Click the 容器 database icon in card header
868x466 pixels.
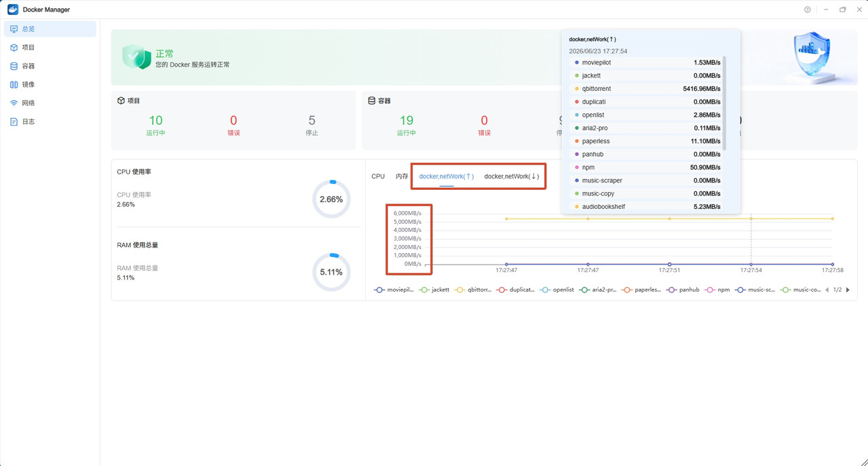pyautogui.click(x=371, y=100)
